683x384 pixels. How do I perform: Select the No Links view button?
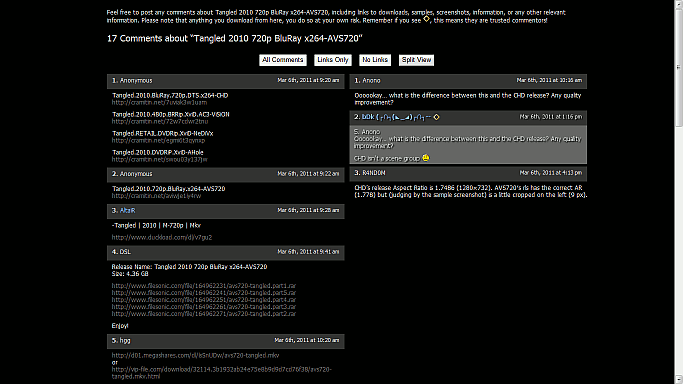tap(375, 60)
